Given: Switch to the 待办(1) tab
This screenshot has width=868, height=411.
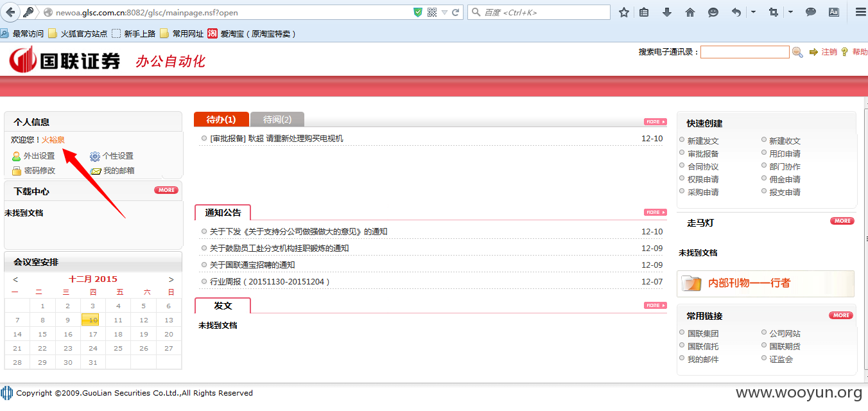Looking at the screenshot, I should pyautogui.click(x=221, y=119).
